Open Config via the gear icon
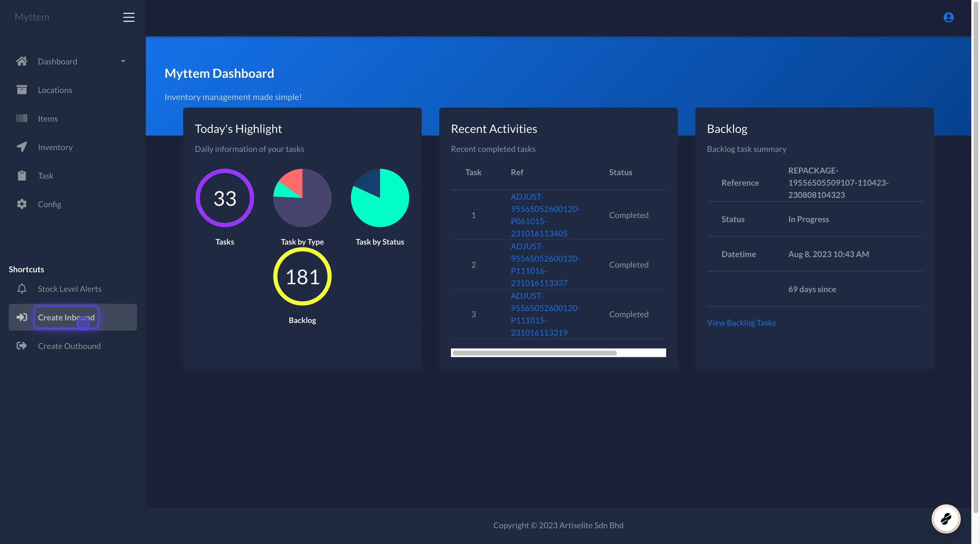This screenshot has width=980, height=544. (22, 204)
